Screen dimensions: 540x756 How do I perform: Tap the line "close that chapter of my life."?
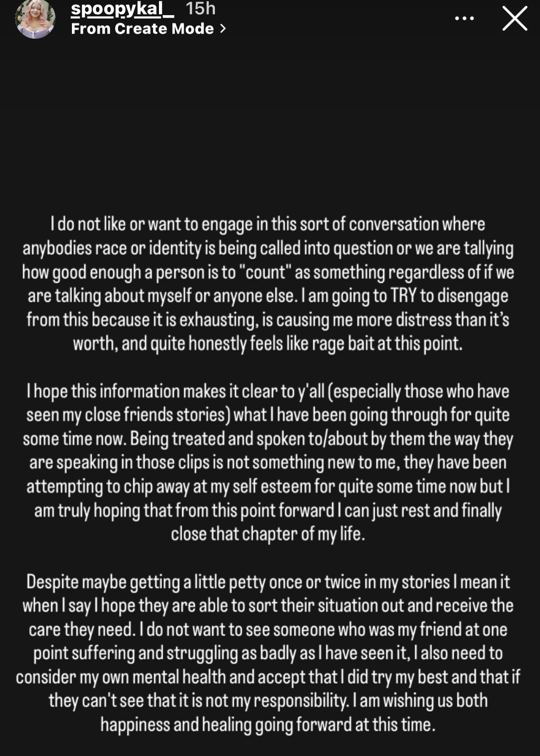click(268, 535)
